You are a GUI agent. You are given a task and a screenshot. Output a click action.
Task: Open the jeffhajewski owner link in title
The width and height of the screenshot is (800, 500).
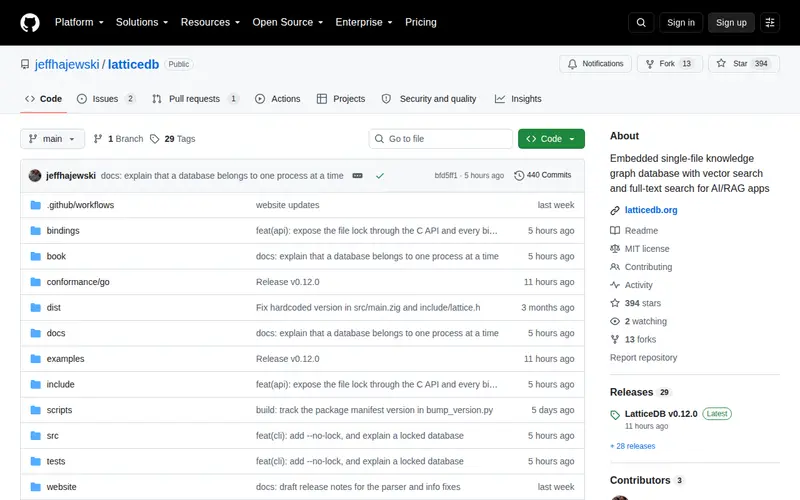(67, 64)
